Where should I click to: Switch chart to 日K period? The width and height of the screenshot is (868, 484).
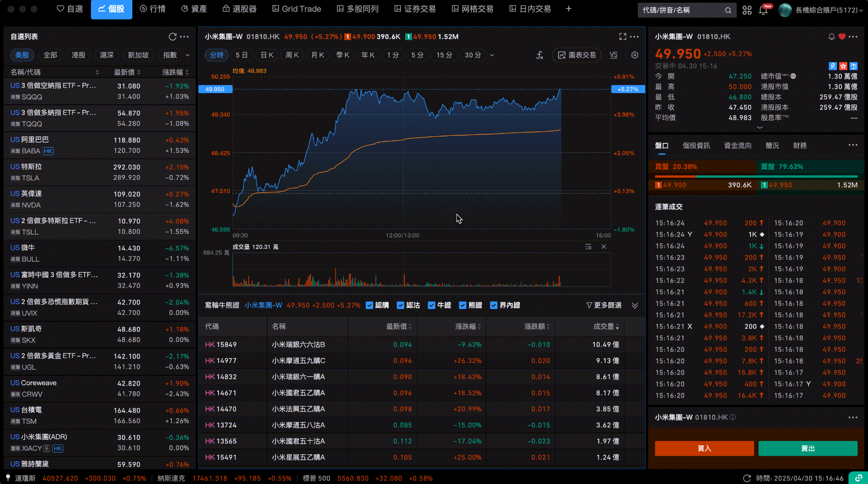click(x=267, y=55)
